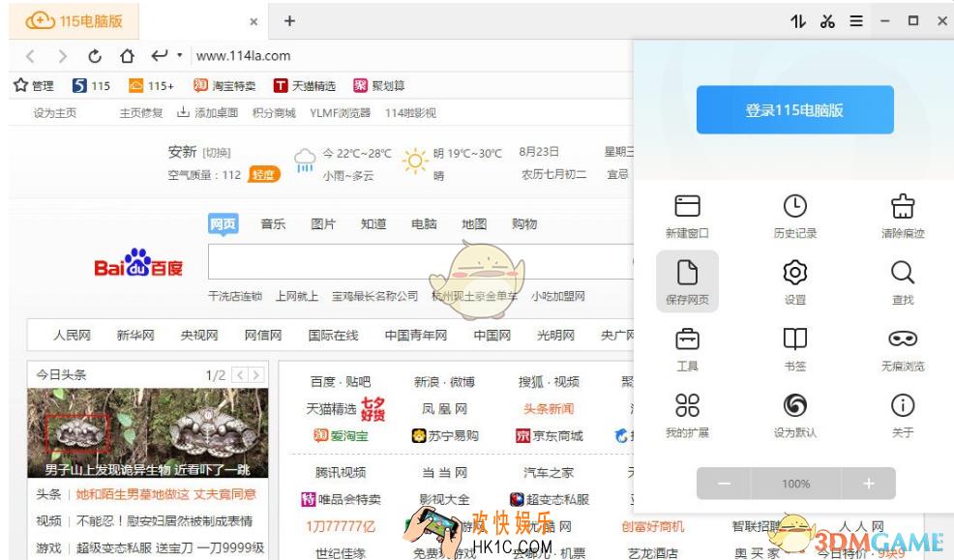Click 添加桌面 link
This screenshot has width=954, height=560.
[x=207, y=113]
